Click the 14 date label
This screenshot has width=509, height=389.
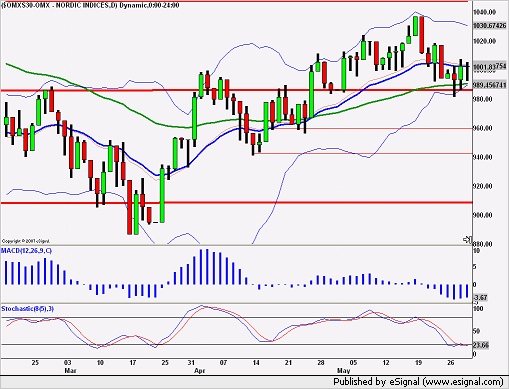point(256,363)
